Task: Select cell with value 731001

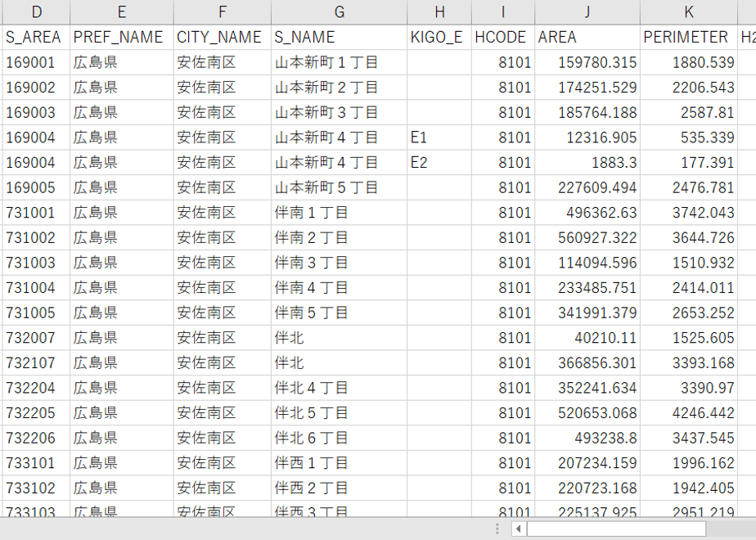Action: 36,213
